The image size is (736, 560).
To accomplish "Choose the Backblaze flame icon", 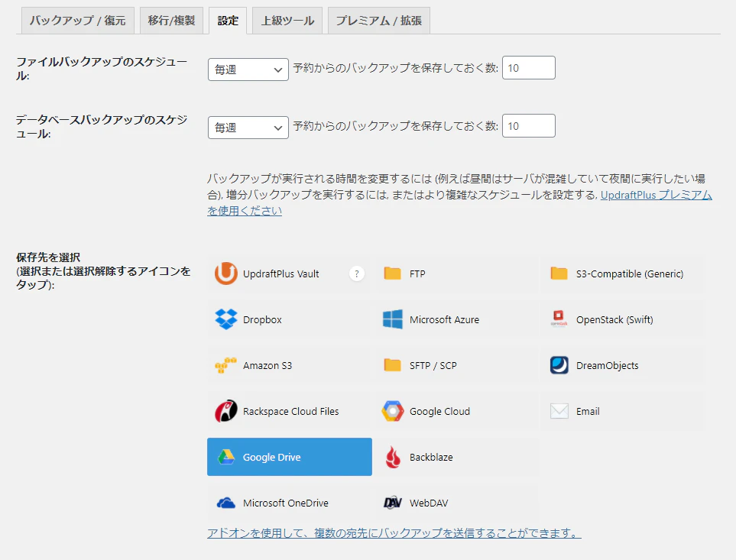I will 392,458.
